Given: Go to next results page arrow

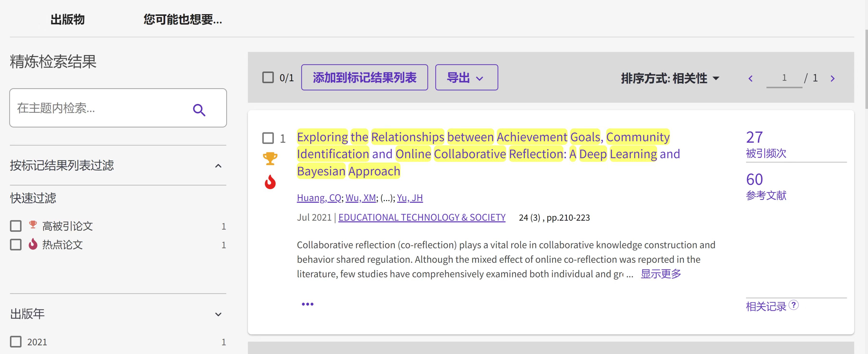Looking at the screenshot, I should 833,79.
